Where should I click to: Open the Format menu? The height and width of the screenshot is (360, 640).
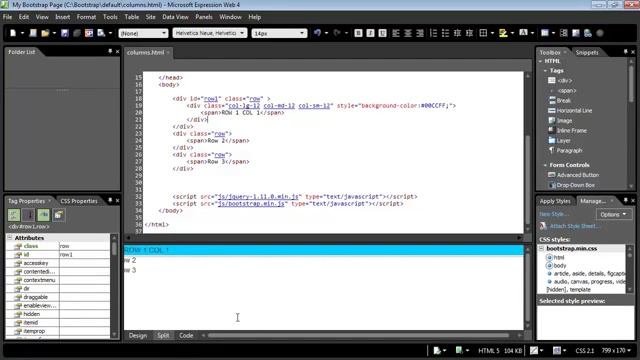tap(86, 17)
